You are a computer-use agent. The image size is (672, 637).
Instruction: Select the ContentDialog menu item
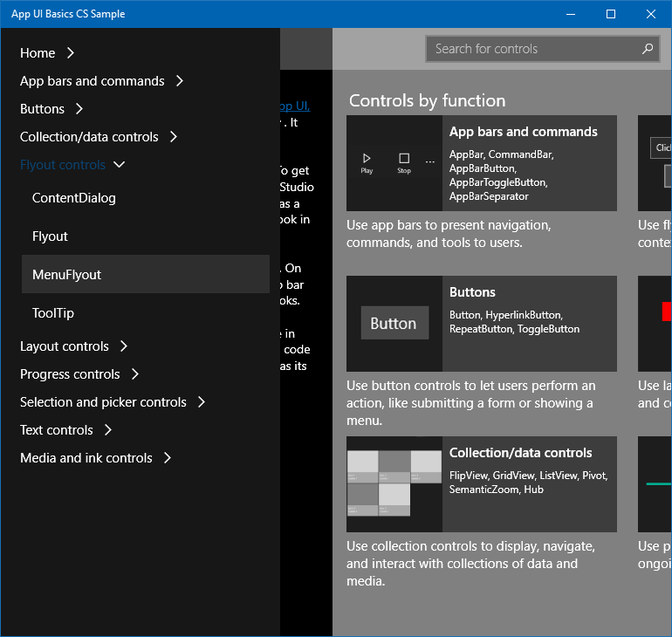click(x=74, y=198)
